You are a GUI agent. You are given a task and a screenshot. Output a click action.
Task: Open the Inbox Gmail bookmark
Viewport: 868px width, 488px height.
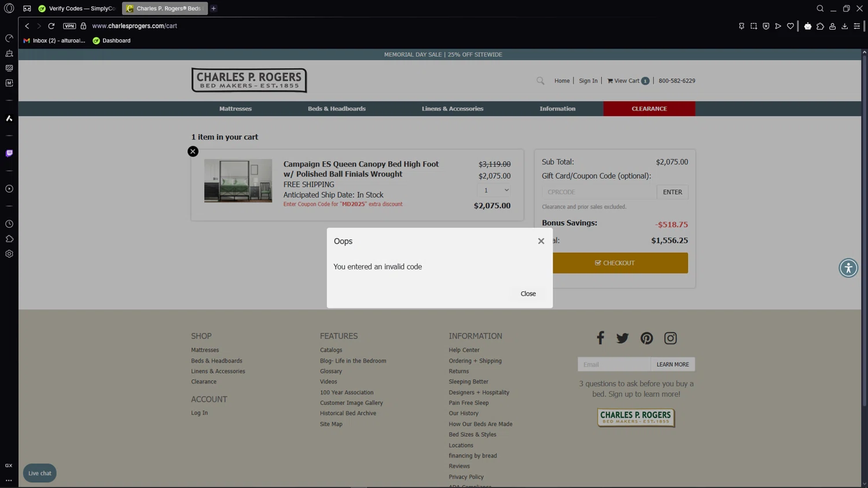(x=54, y=40)
